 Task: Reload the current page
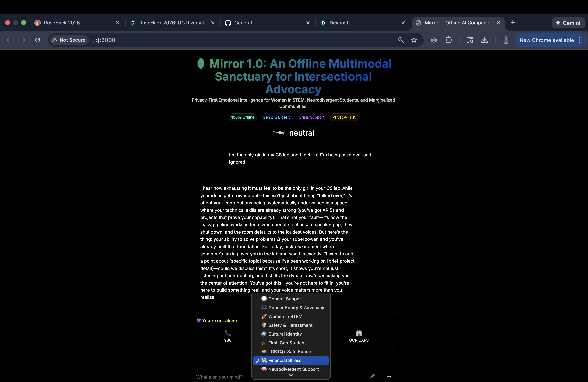[38, 40]
